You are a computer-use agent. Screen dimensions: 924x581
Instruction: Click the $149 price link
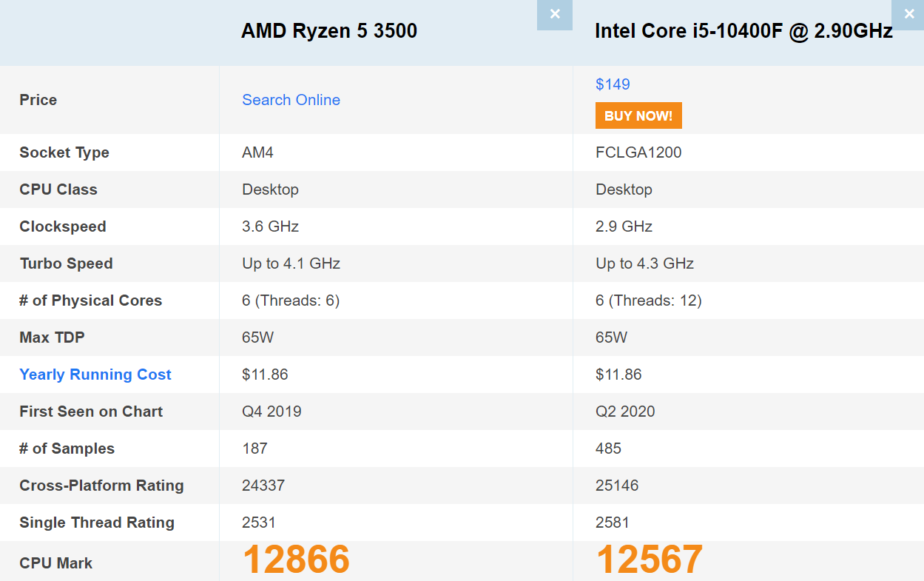tap(613, 84)
